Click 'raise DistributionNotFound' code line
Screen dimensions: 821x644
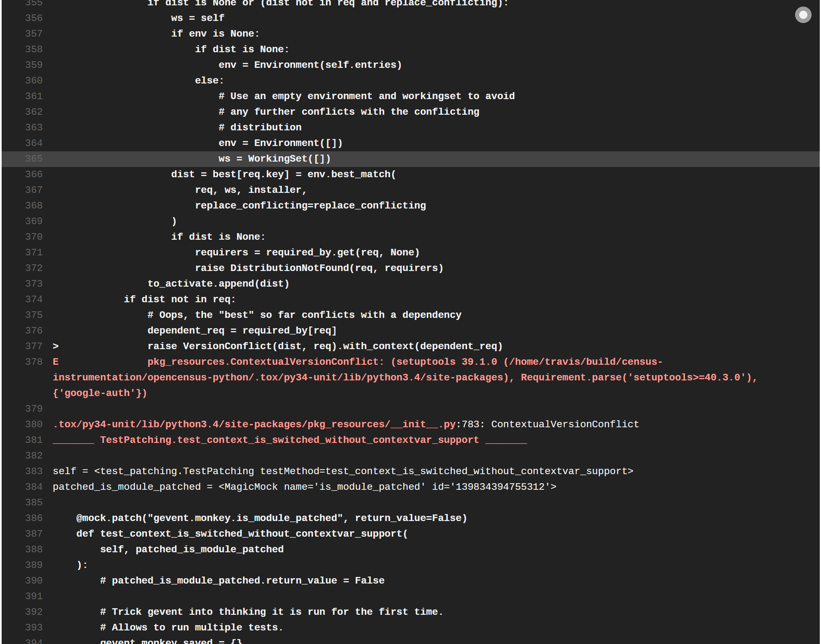pos(319,268)
